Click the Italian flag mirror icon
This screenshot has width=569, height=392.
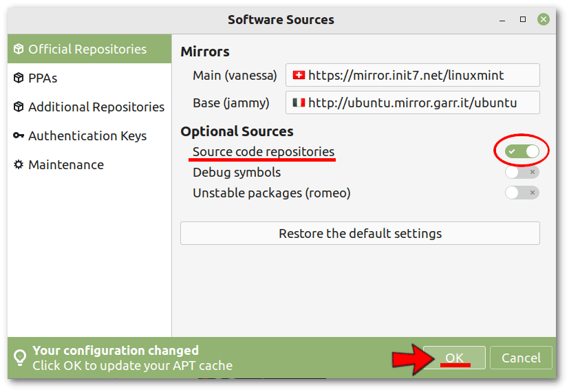pyautogui.click(x=299, y=102)
